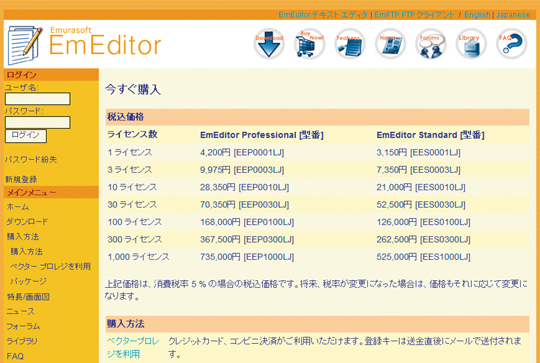This screenshot has height=363, width=540.
Task: Select 3,150円 [EES0001LJ] price cell
Action: coord(418,152)
